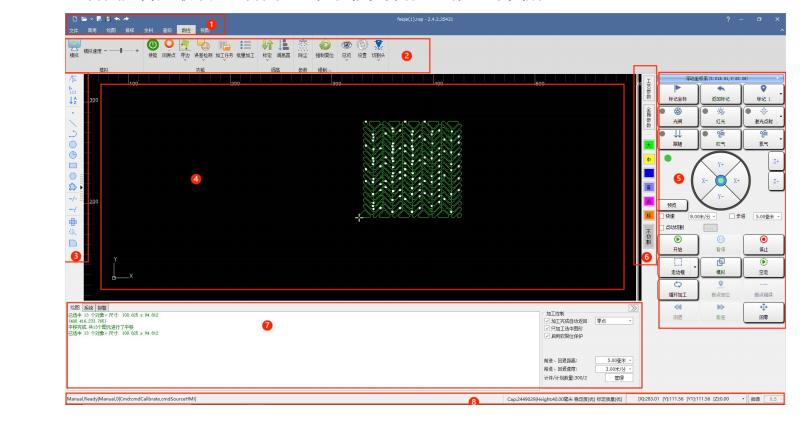Select the arc drawing tool
Viewport: 808px width, 428px height.
tap(73, 134)
